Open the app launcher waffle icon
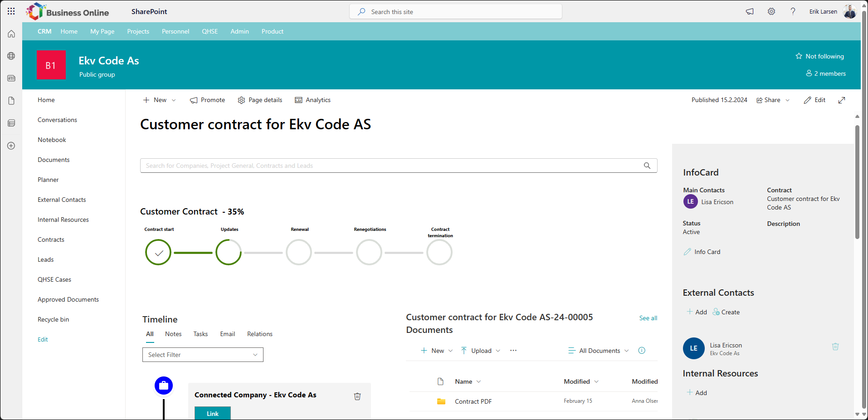 coord(11,11)
